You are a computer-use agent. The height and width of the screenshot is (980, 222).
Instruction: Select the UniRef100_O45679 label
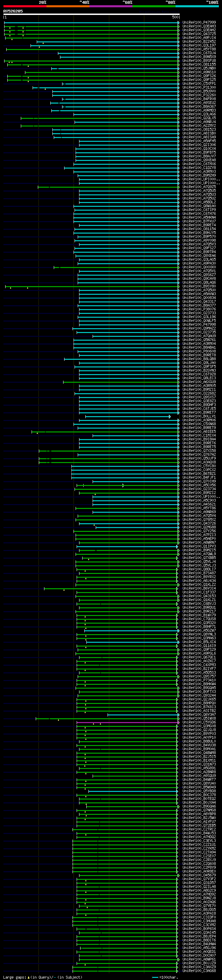(199, 875)
